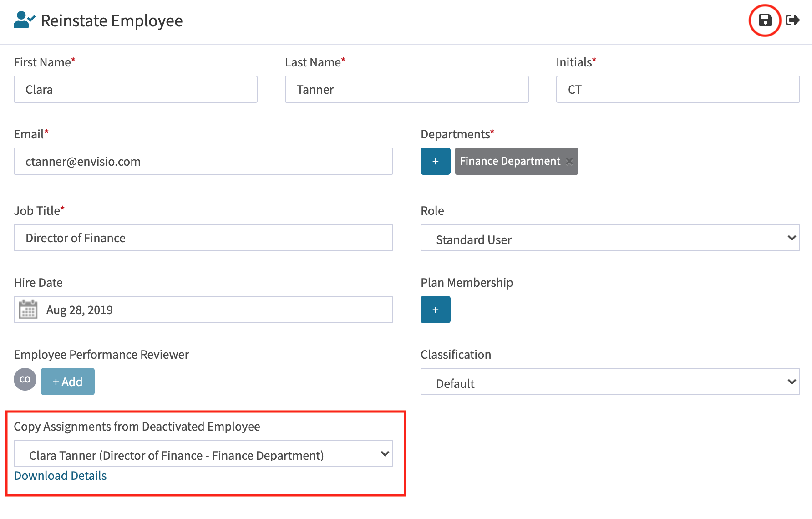Click the save floppy disk icon
Image resolution: width=812 pixels, height=519 pixels.
point(765,20)
